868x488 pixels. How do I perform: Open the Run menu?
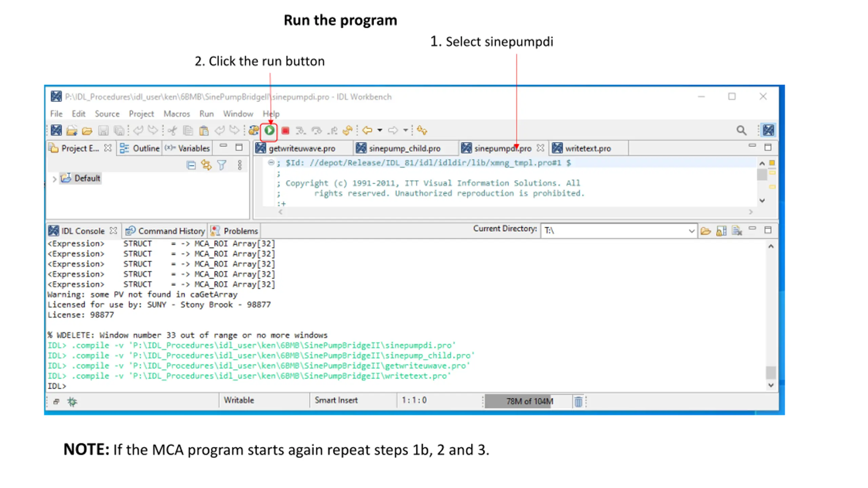point(206,114)
